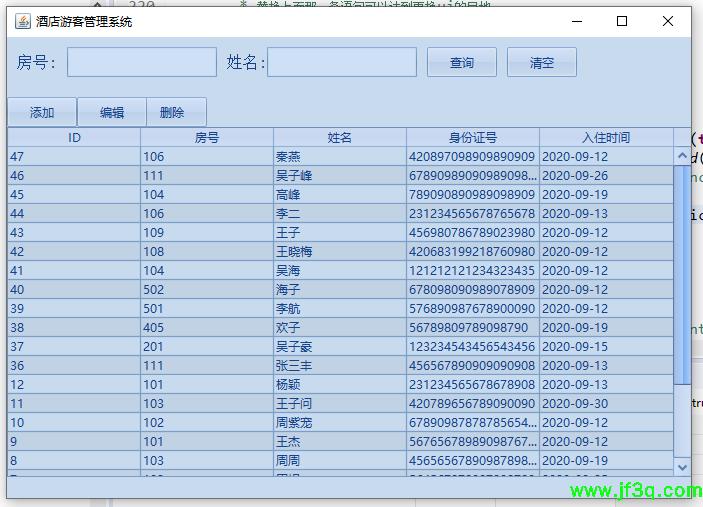
Task: Click the 添加 add button
Action: coord(42,113)
